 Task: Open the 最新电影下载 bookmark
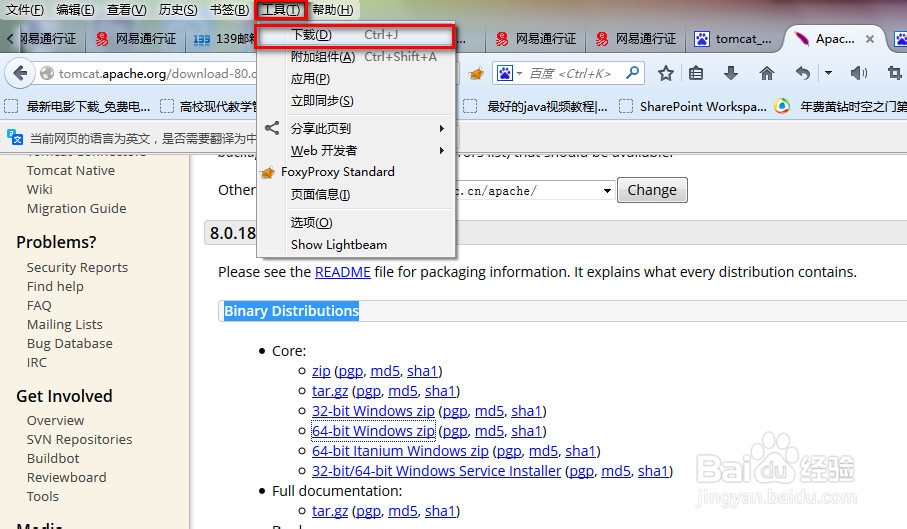[x=78, y=106]
